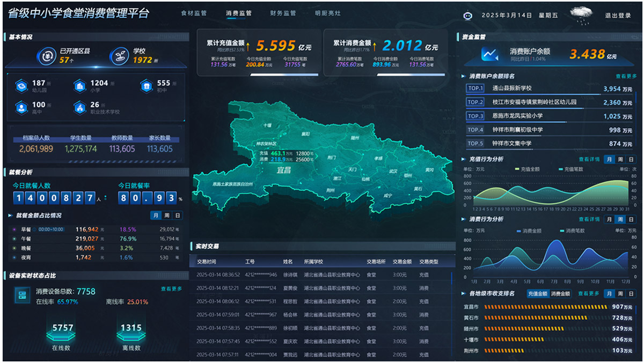Screen dimensions: 644x363
Task: Open 查看详情 for 消费行为分析
Action: (x=589, y=219)
